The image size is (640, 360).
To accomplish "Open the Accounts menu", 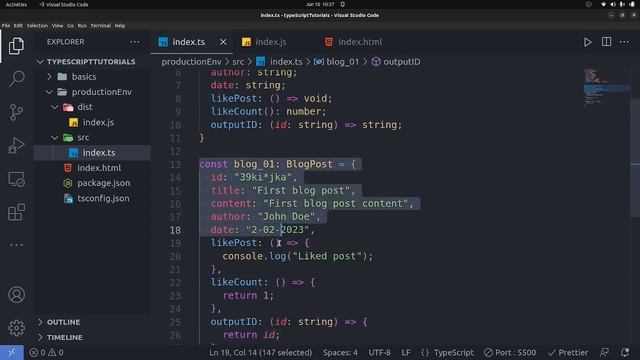I will (16, 295).
